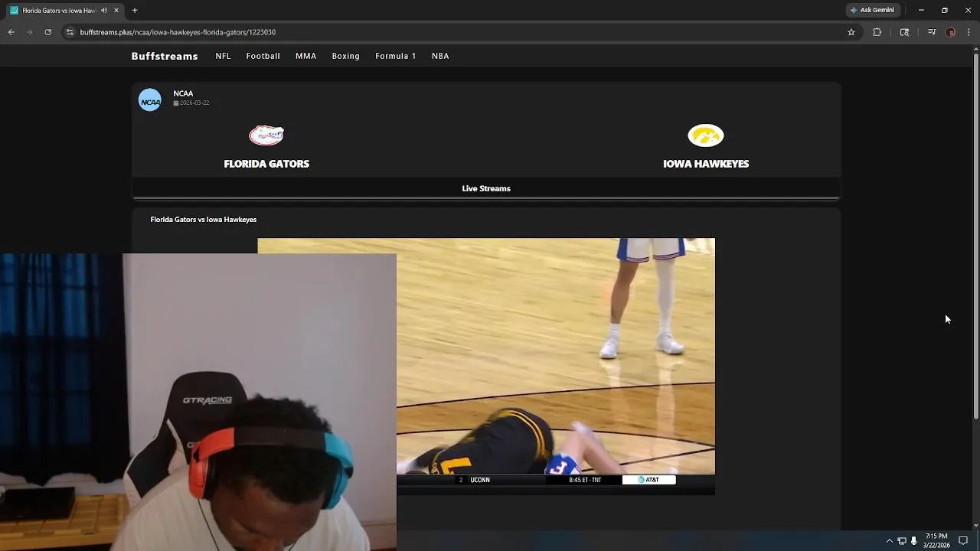Click the Ask Gemini button
Image resolution: width=980 pixels, height=551 pixels.
tap(872, 10)
